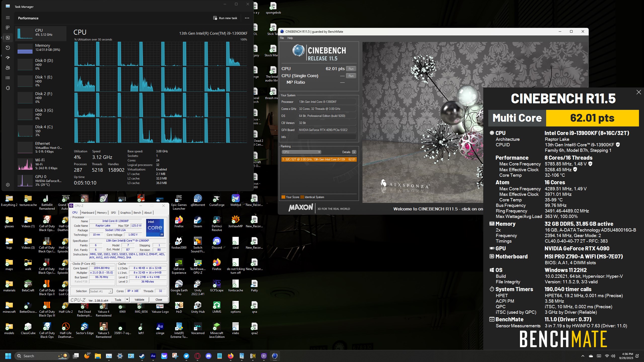Viewport: 644px width, 362px height.
Task: Open TechPowerUp GPU-Z desktop icon
Action: tap(198, 266)
